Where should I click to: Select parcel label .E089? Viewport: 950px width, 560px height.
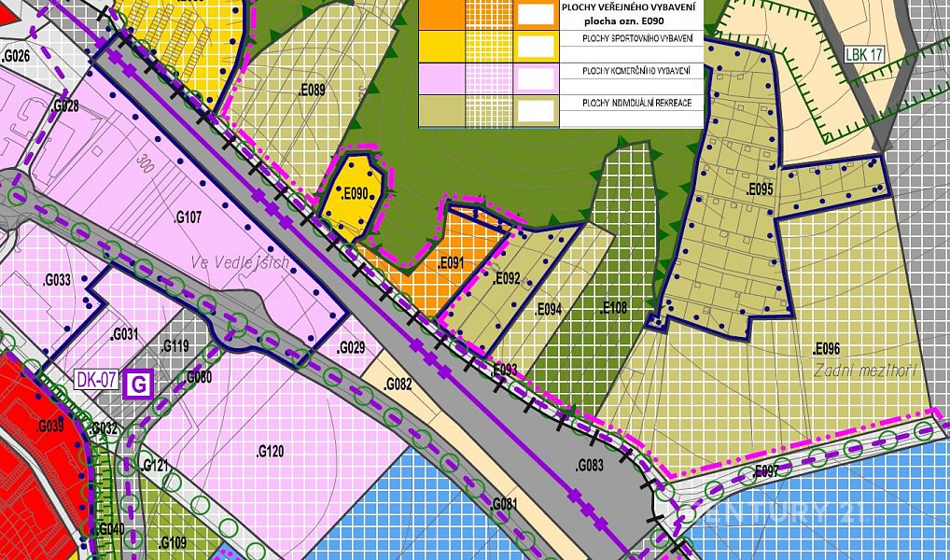click(312, 91)
